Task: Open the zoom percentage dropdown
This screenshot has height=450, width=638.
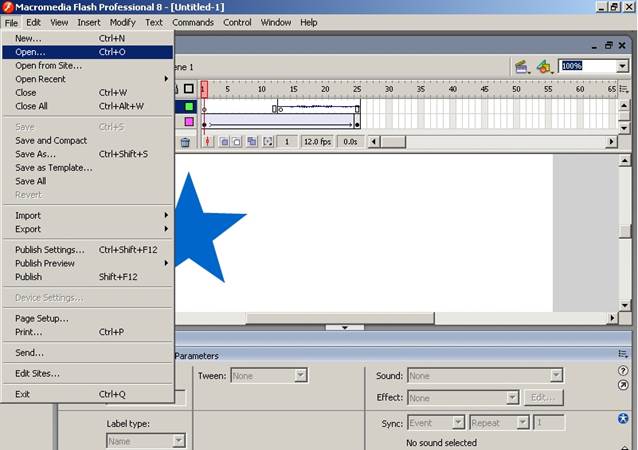Action: [623, 66]
